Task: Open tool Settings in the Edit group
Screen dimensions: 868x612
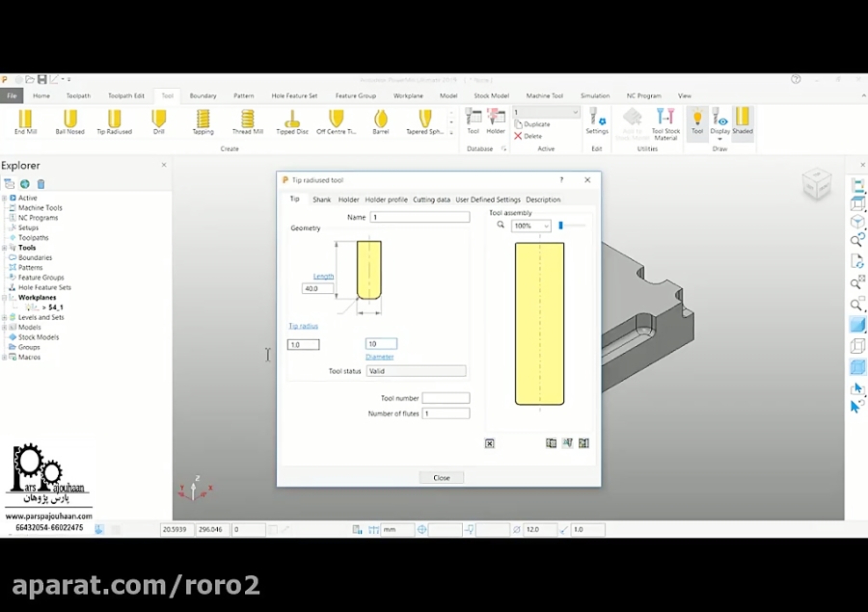Action: [597, 123]
